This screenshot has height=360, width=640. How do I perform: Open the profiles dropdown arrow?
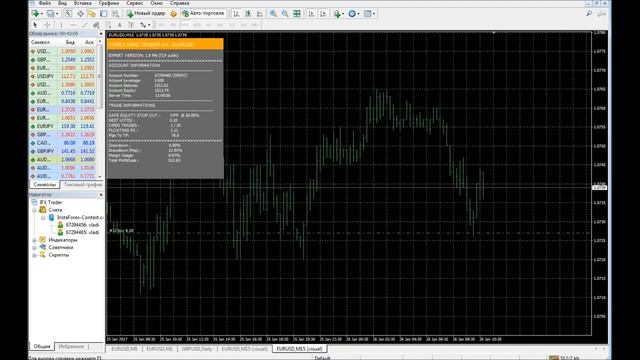(x=57, y=14)
